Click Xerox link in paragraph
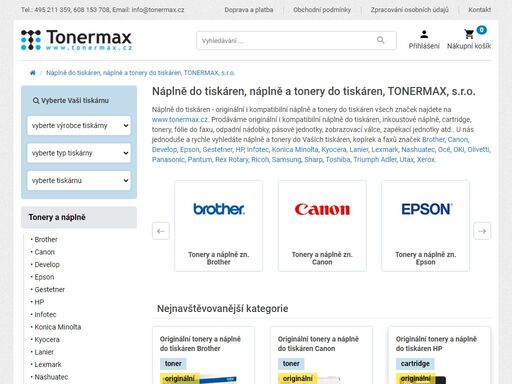 tap(426, 159)
